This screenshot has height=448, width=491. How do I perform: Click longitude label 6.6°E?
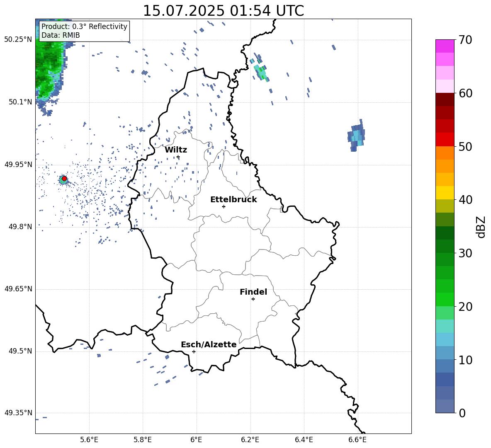357,440
